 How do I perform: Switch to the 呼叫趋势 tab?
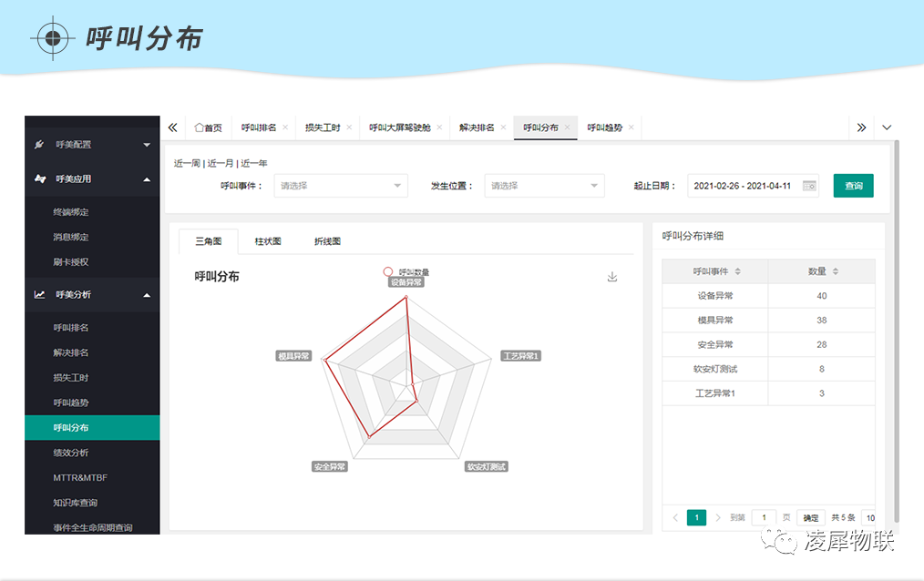coord(604,127)
